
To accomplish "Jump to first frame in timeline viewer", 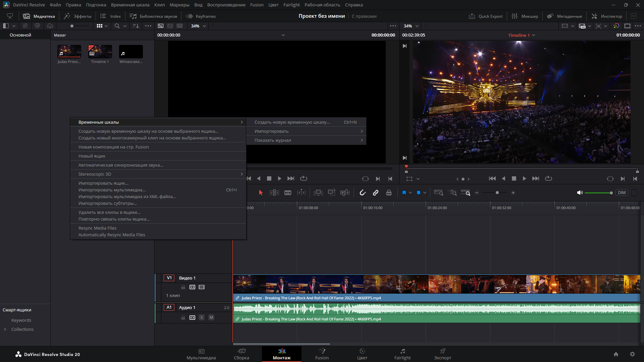I will [x=492, y=179].
